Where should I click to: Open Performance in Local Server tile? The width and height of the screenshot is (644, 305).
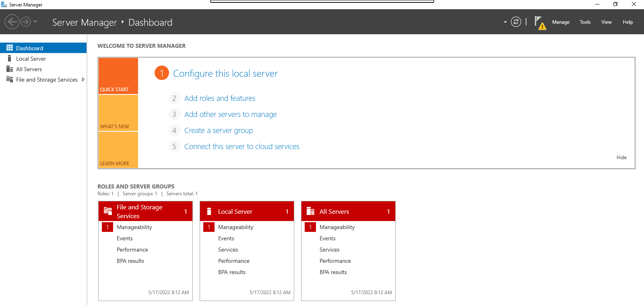pos(234,261)
